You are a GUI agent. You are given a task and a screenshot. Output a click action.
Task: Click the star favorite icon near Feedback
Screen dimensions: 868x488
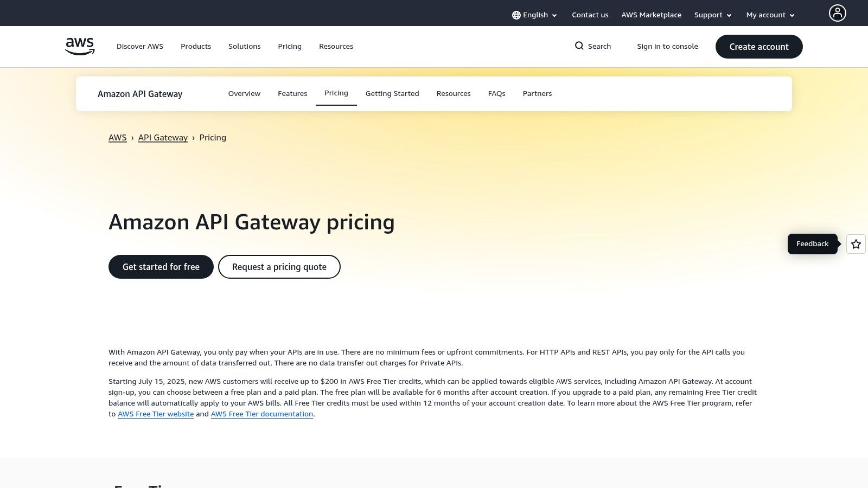[x=856, y=244]
